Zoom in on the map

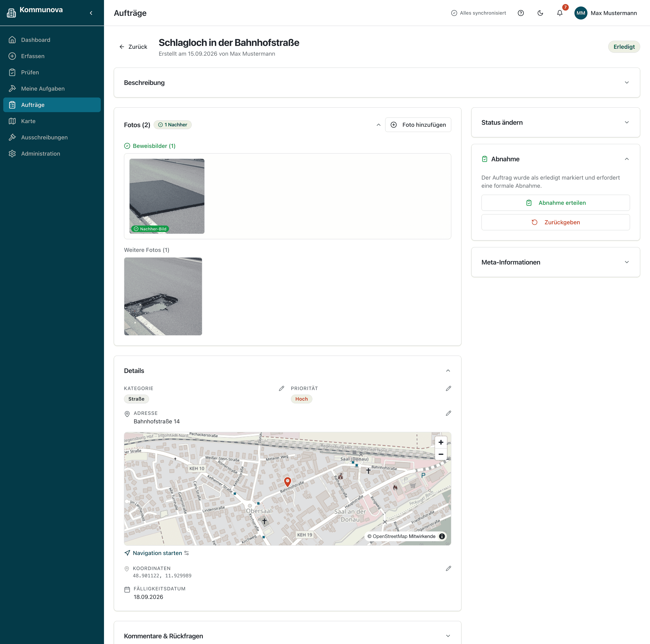[x=441, y=442]
